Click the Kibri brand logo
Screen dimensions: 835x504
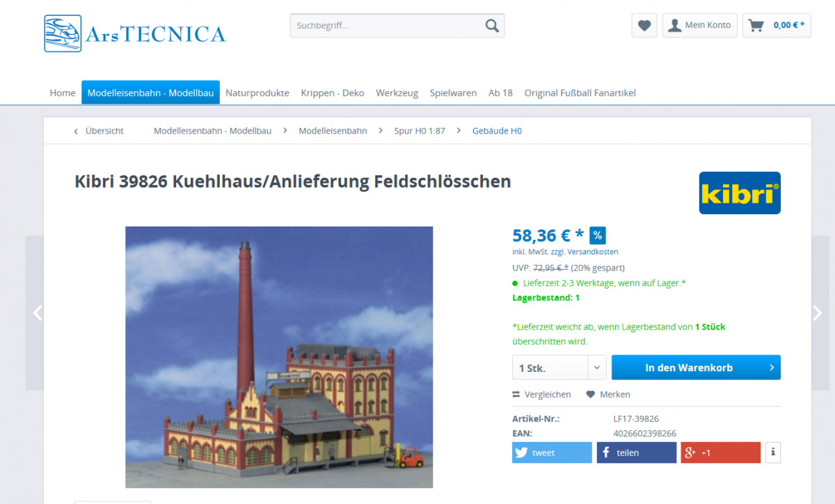[740, 193]
